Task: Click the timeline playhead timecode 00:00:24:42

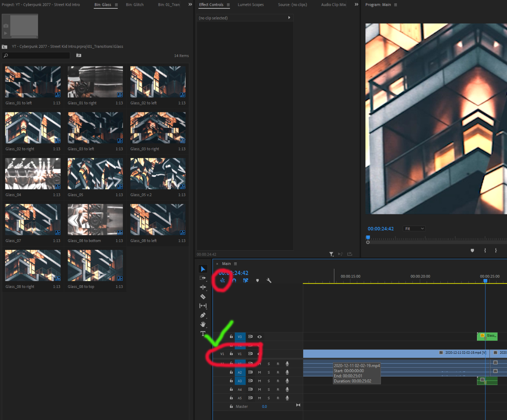Action: click(234, 273)
